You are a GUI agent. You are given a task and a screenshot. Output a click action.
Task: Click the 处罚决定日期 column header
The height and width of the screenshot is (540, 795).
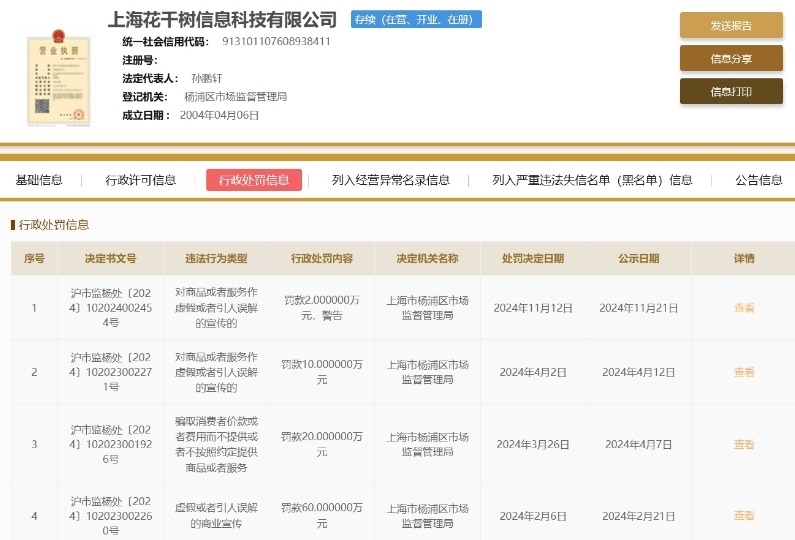tap(533, 259)
